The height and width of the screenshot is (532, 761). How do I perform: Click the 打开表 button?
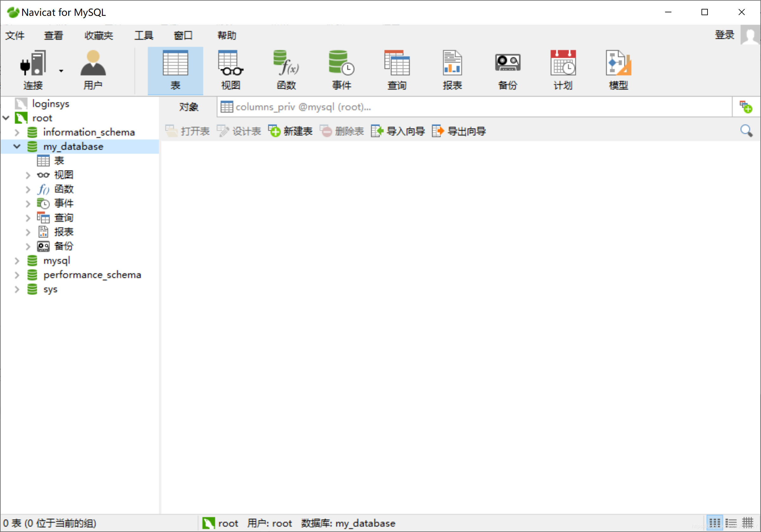187,131
